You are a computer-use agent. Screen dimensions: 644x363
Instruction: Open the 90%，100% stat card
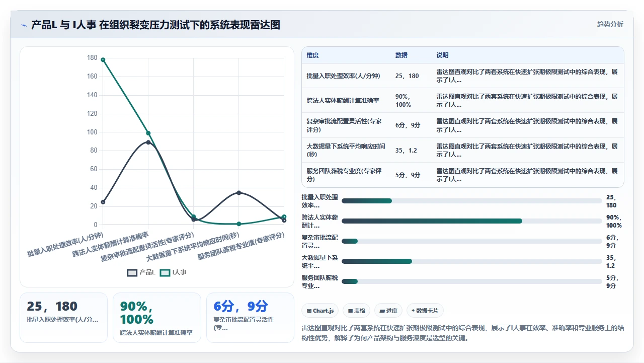click(x=156, y=318)
